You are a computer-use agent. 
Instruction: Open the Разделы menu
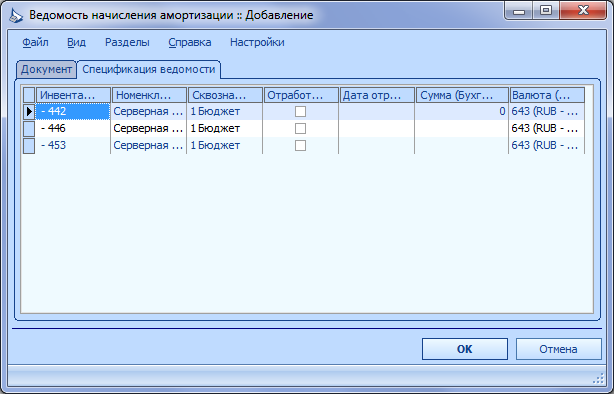[x=127, y=42]
